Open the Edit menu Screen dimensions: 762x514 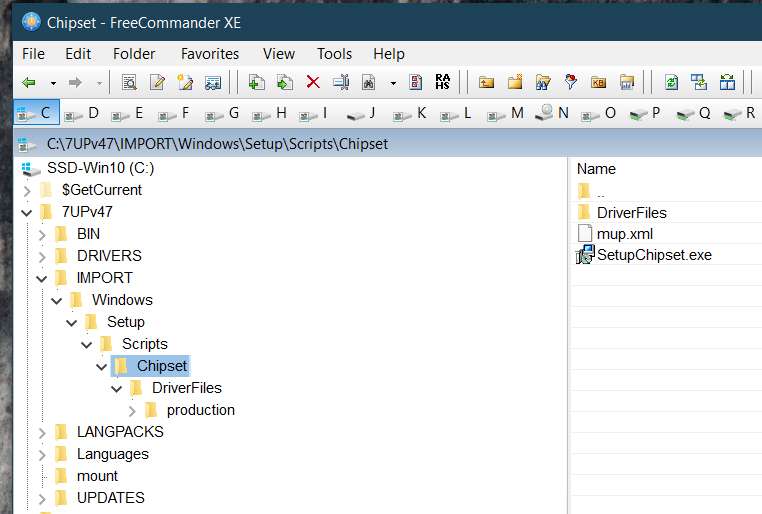pyautogui.click(x=78, y=54)
